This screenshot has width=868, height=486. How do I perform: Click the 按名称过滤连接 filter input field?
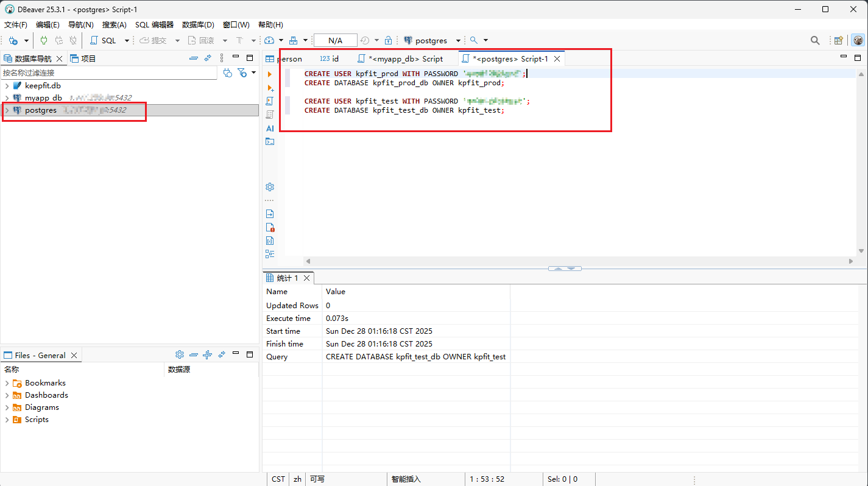108,72
